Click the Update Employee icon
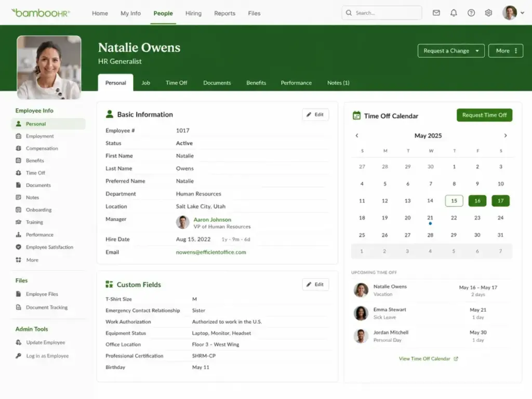The width and height of the screenshot is (532, 399). [18, 342]
